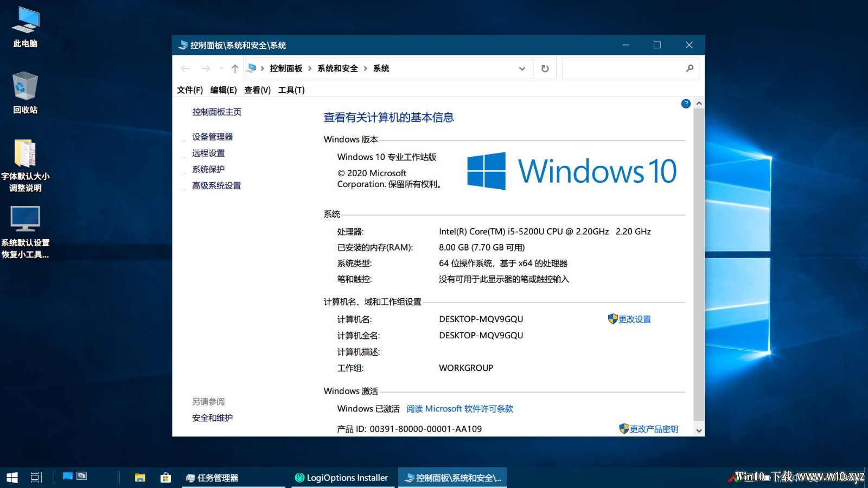Open Task View from the taskbar
The height and width of the screenshot is (488, 868).
36,478
